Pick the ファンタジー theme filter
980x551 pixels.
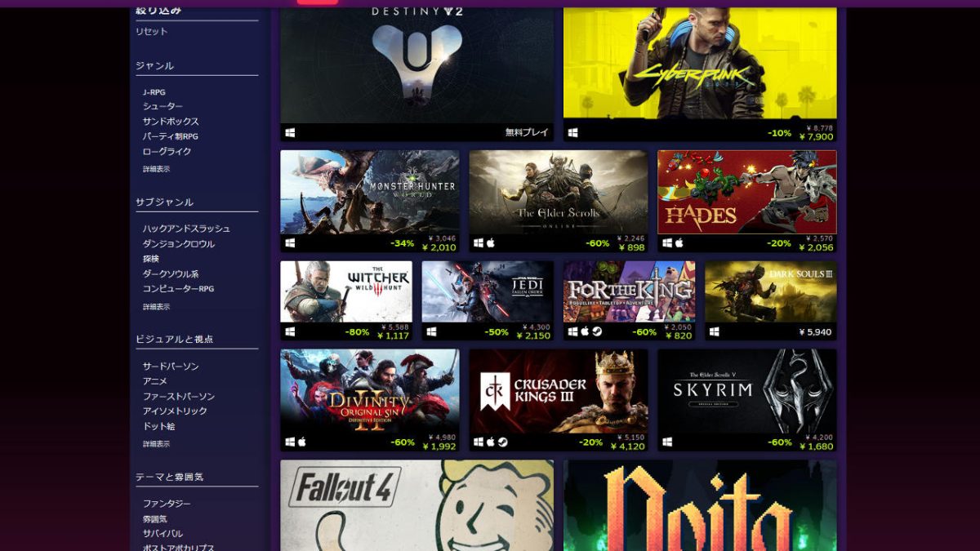coord(167,504)
